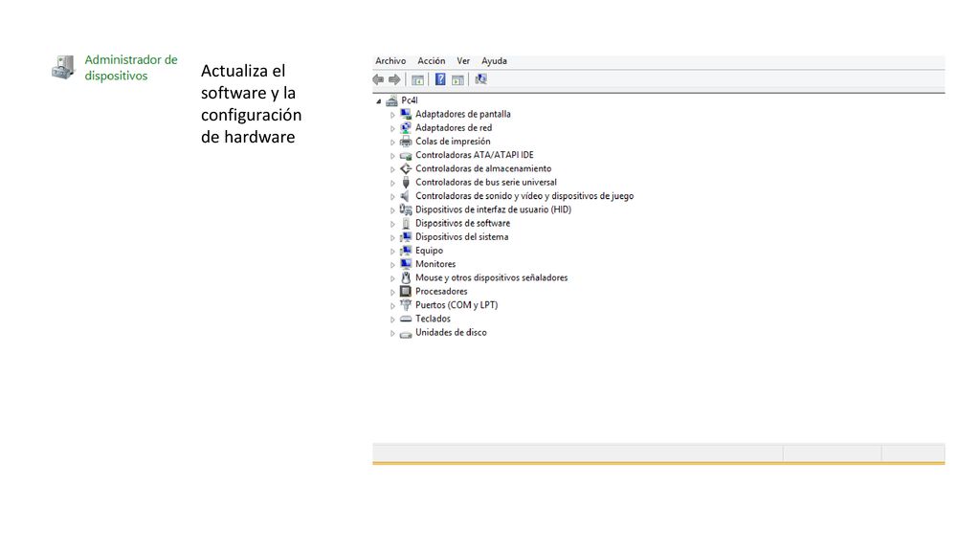Expand Puertos (COM y LPT)
Screen dimensions: 980x551
tap(392, 306)
